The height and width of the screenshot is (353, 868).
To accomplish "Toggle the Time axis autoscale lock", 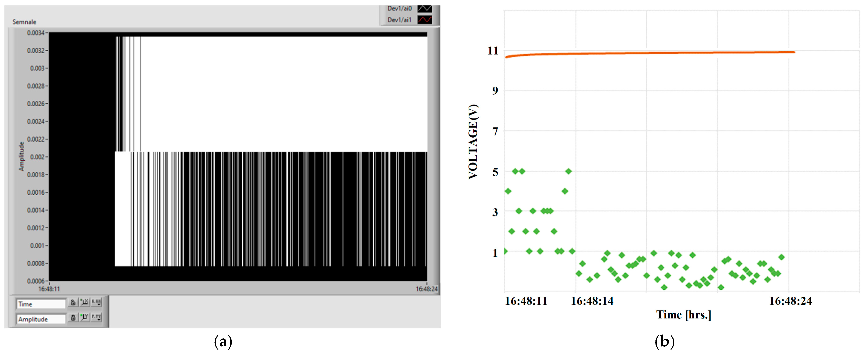I will coord(73,303).
